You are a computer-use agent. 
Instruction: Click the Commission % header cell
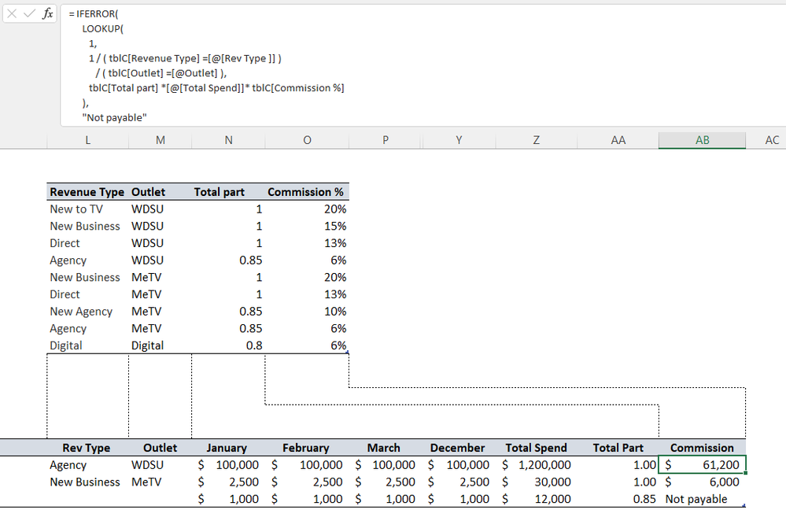pyautogui.click(x=308, y=192)
